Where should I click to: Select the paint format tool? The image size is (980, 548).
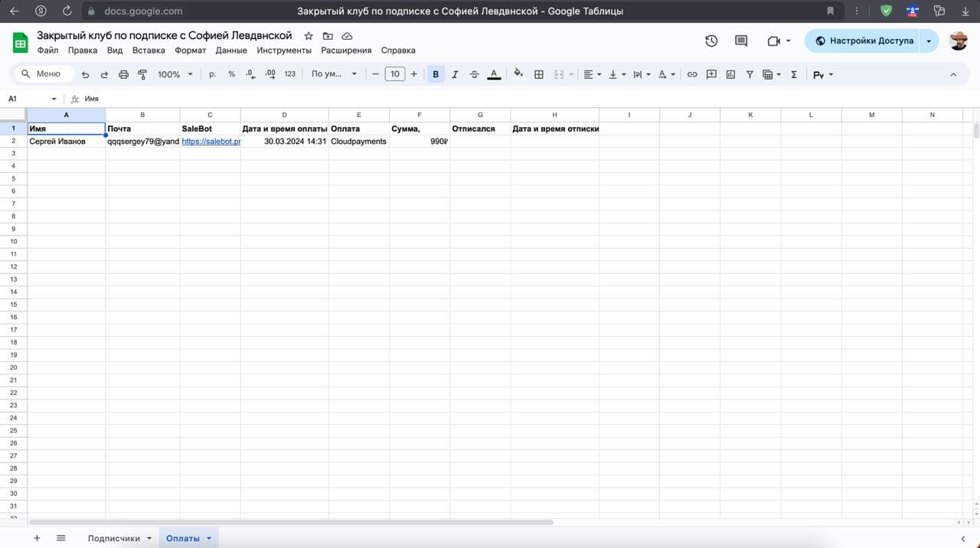coord(142,74)
